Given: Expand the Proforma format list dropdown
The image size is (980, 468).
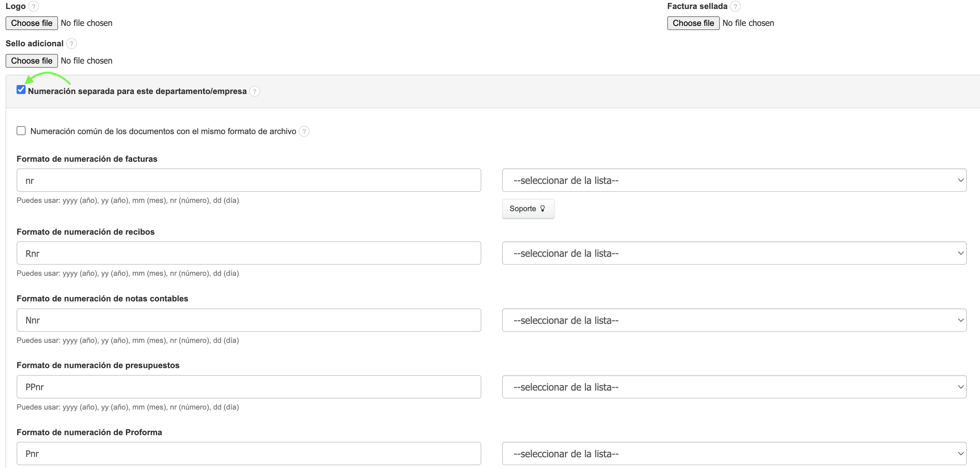Looking at the screenshot, I should point(734,453).
